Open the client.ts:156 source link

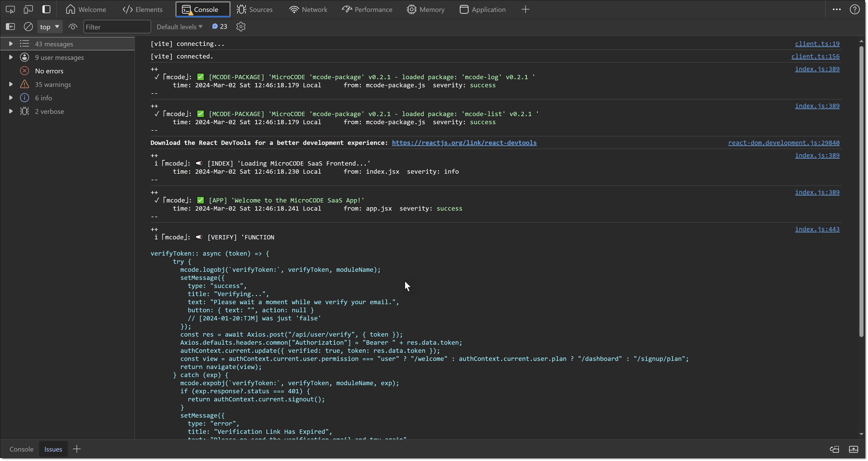pyautogui.click(x=815, y=56)
